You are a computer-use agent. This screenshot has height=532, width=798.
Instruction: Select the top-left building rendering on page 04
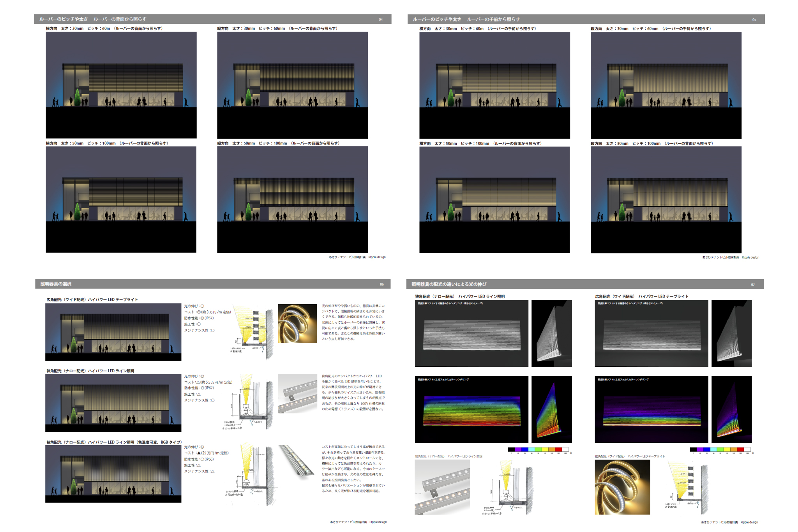[121, 85]
